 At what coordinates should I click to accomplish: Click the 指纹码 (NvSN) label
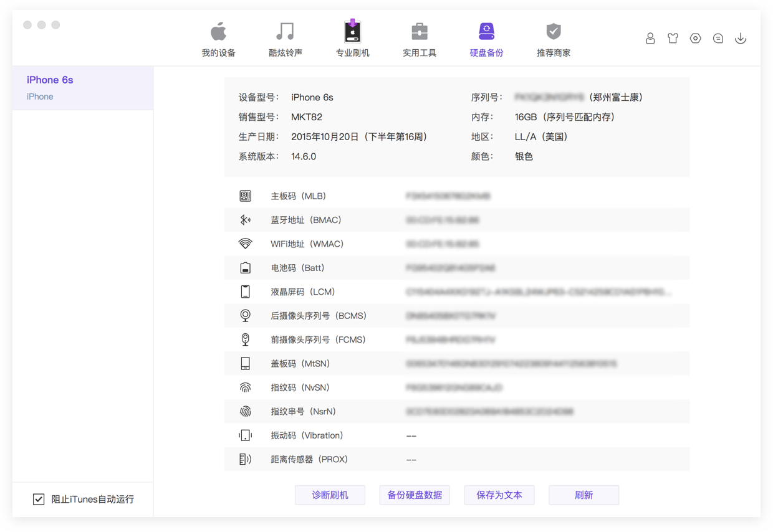pyautogui.click(x=300, y=387)
